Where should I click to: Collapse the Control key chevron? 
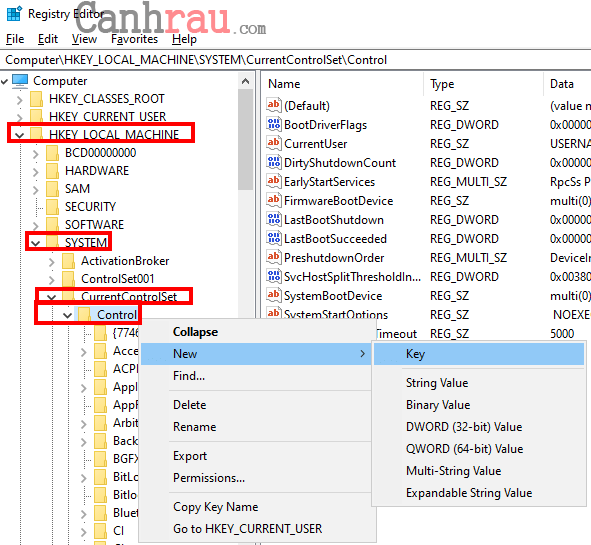67,315
